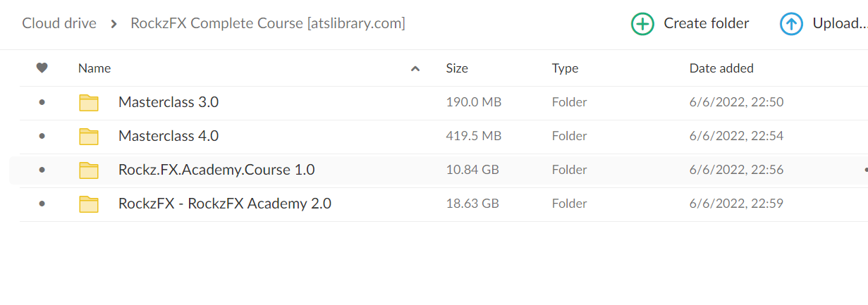Toggle favorite dot for Masterclass 3.0
868x305 pixels.
point(42,102)
